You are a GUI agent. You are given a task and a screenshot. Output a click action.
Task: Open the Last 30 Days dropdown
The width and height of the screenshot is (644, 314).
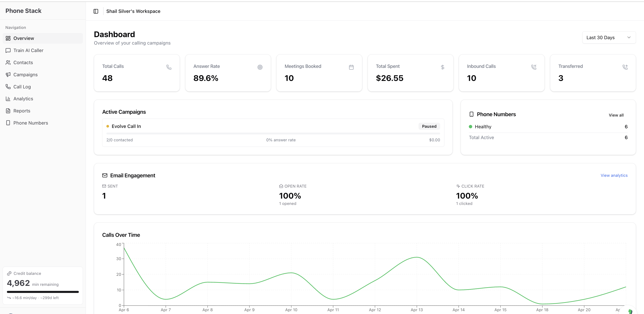[609, 37]
